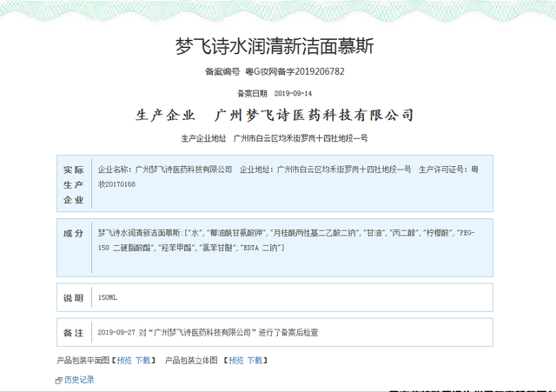556x392 pixels.
Task: Click the filing number 粤G妆网备字2019206782
Action: [x=295, y=71]
